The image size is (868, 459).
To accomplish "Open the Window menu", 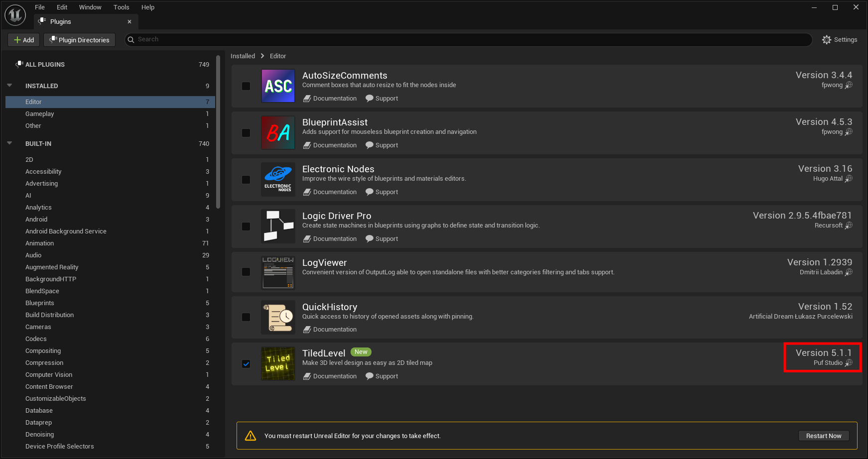I will tap(90, 7).
